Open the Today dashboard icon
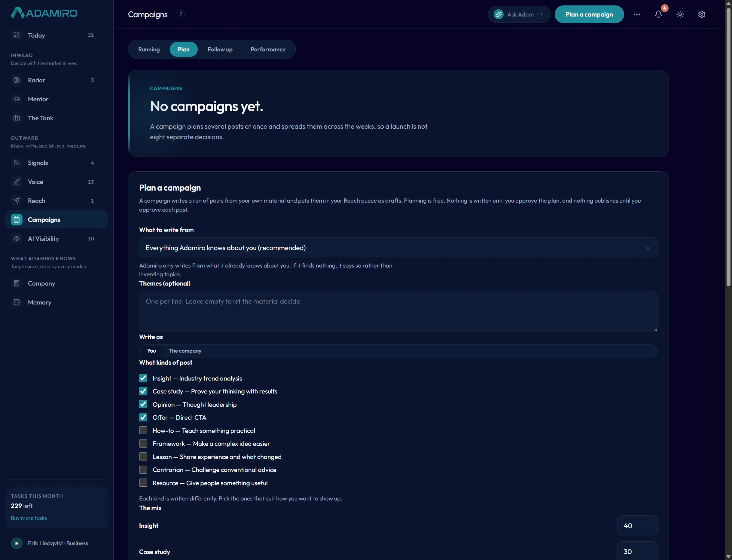 point(17,35)
